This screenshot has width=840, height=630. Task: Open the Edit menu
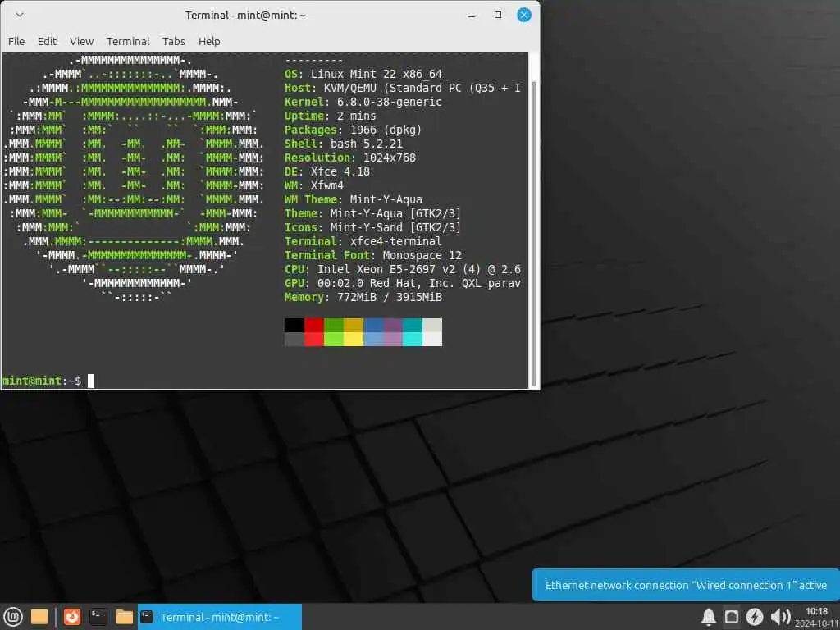[x=47, y=41]
